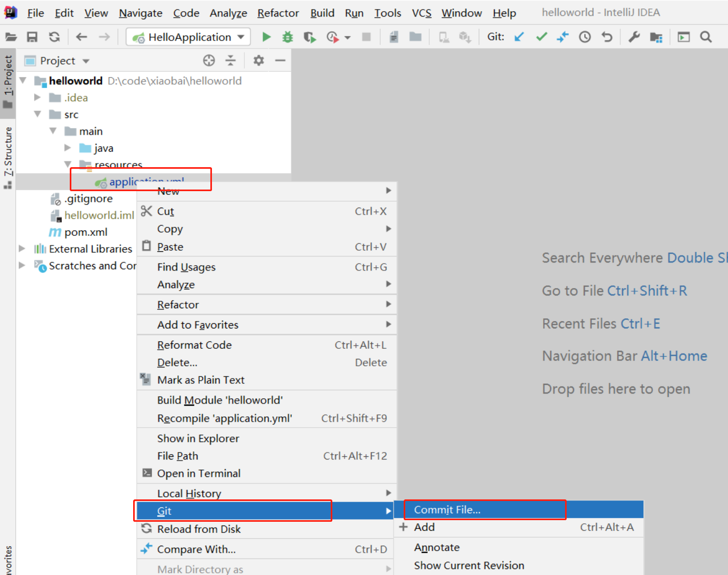Screen dimensions: 728x575
Task: Click the Git Update Project blue arrow
Action: [x=519, y=37]
